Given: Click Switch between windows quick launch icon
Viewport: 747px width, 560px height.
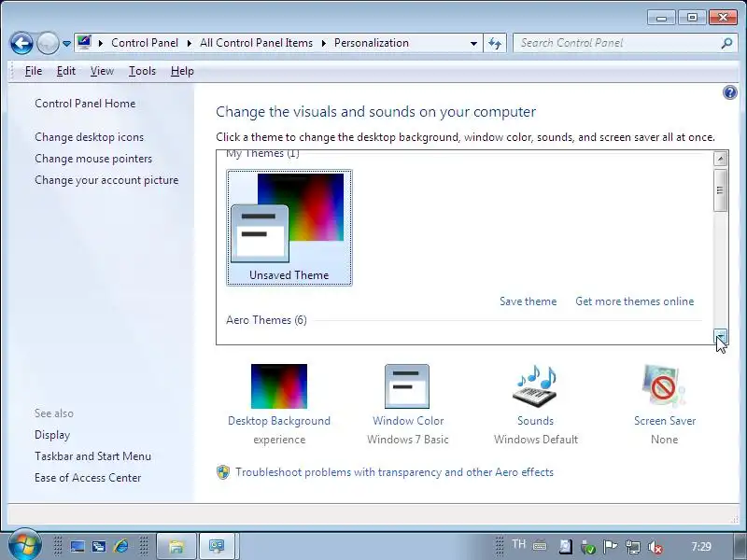Looking at the screenshot, I should point(99,546).
